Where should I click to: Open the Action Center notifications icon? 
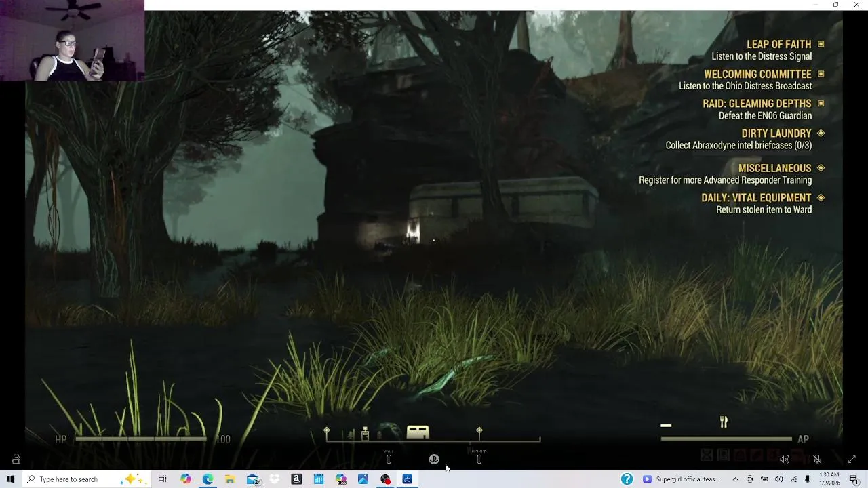point(854,479)
